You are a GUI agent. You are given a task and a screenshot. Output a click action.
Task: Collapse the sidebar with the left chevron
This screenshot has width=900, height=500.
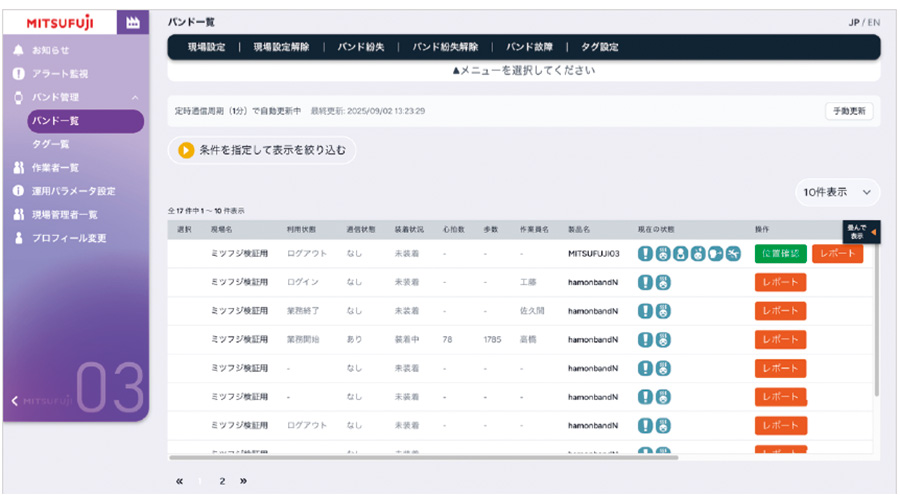coord(14,401)
